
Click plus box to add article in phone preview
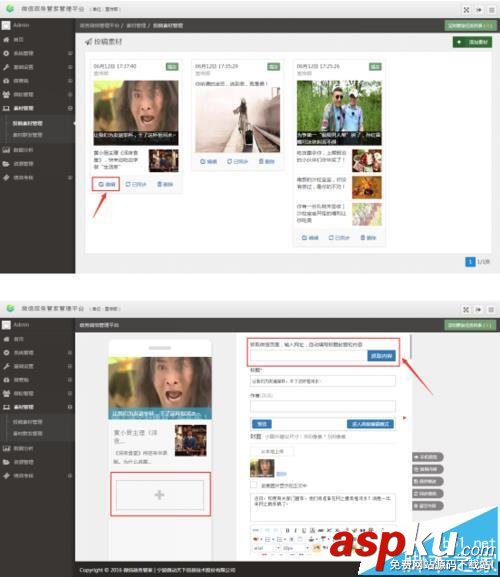(160, 495)
